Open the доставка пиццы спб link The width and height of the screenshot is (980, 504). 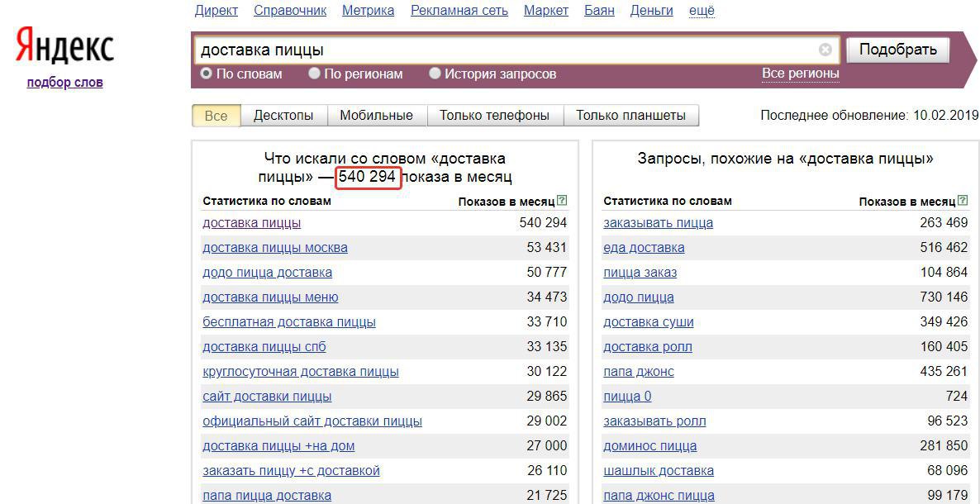pyautogui.click(x=264, y=346)
